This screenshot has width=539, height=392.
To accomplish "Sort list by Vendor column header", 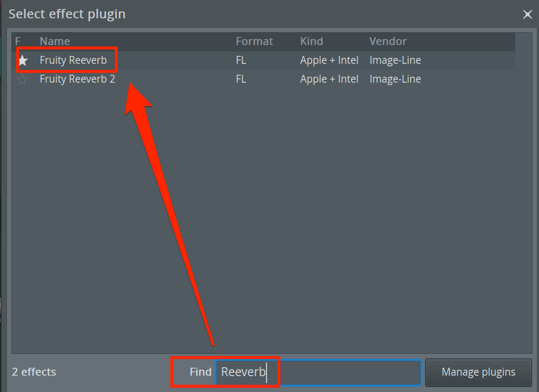I will pyautogui.click(x=388, y=41).
